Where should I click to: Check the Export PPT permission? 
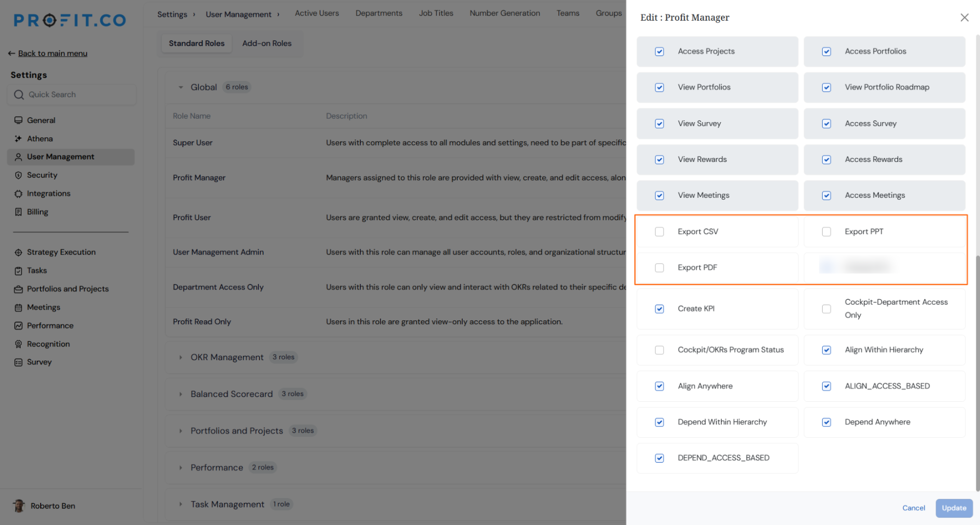click(827, 232)
